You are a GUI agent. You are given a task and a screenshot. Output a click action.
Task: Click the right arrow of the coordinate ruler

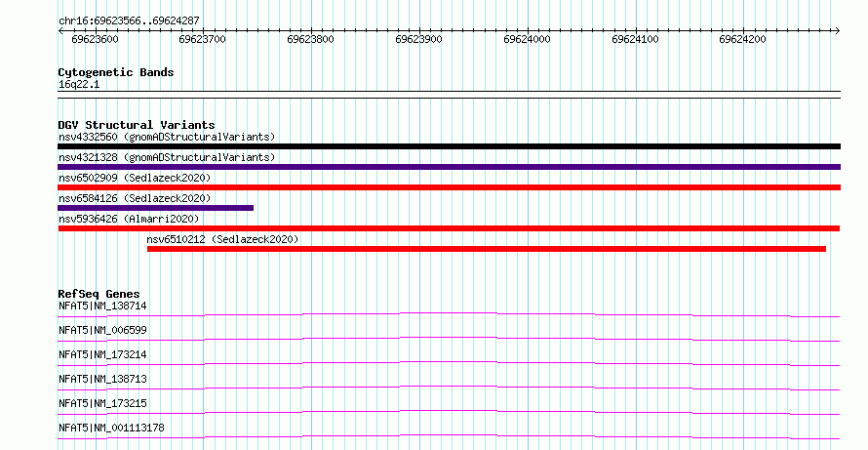point(837,31)
